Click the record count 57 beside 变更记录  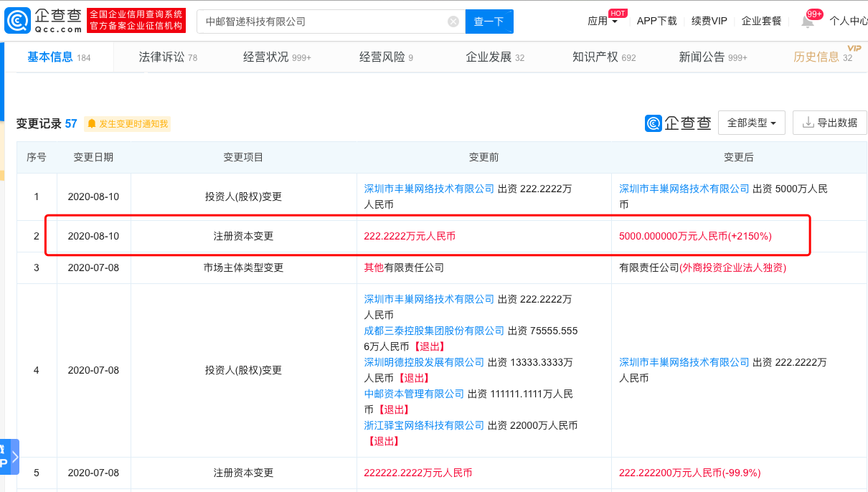point(71,123)
